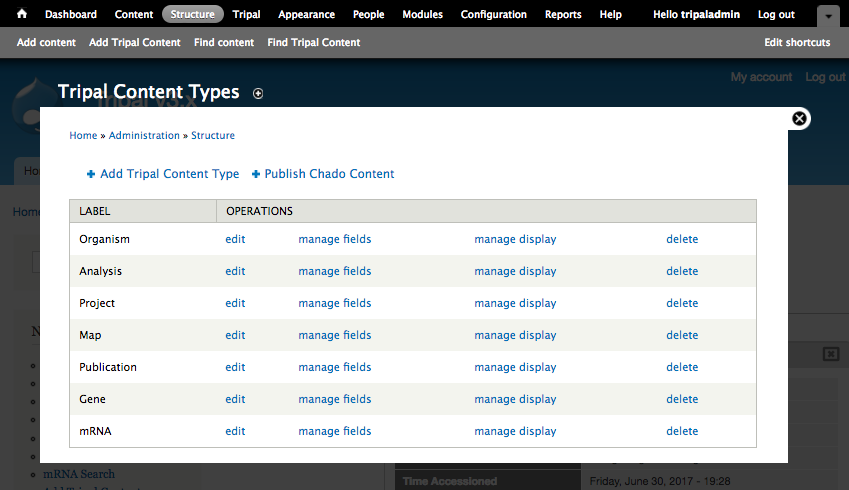Click the Edit shortcuts link
Screen dimensions: 849x490
click(797, 42)
